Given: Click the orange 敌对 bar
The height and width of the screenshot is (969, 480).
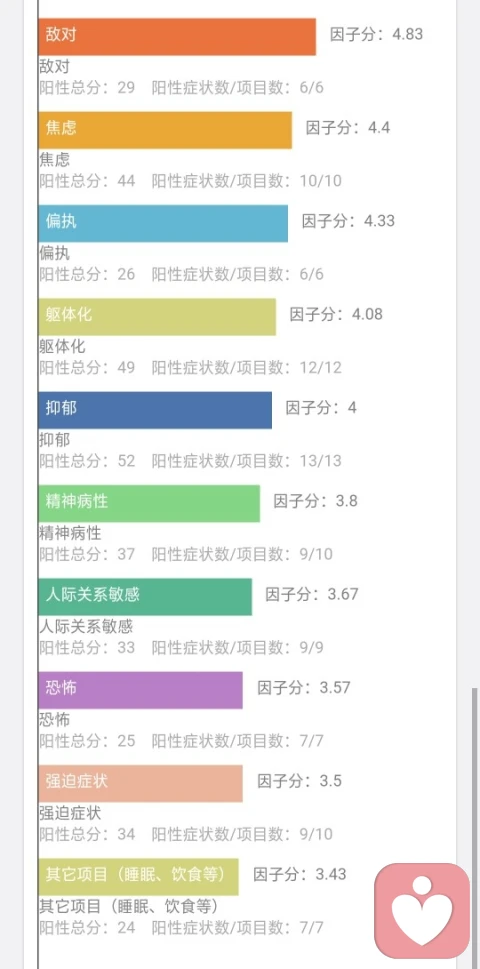Looking at the screenshot, I should 177,37.
